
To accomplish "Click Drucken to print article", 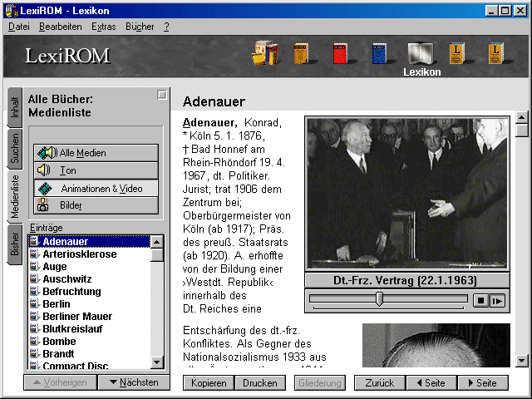I will pos(260,382).
